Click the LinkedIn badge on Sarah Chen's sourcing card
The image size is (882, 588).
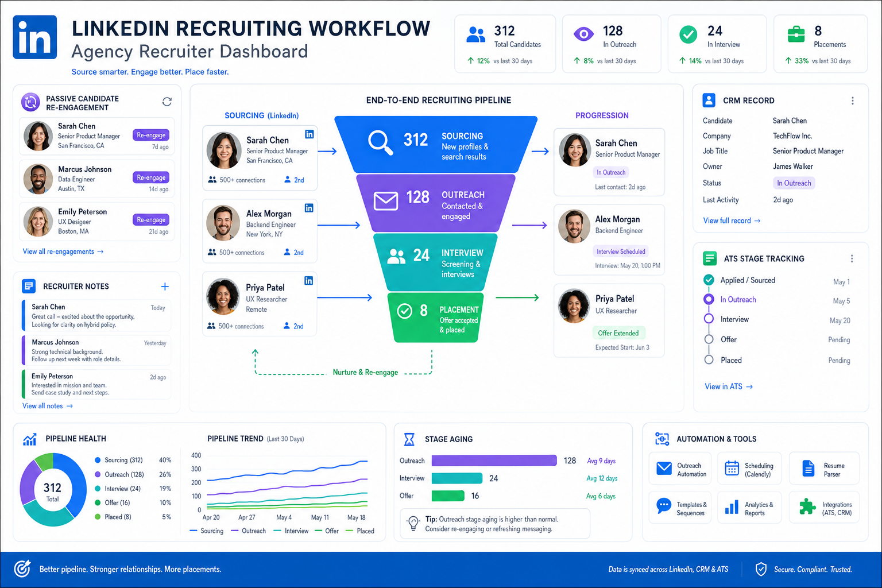[x=310, y=134]
